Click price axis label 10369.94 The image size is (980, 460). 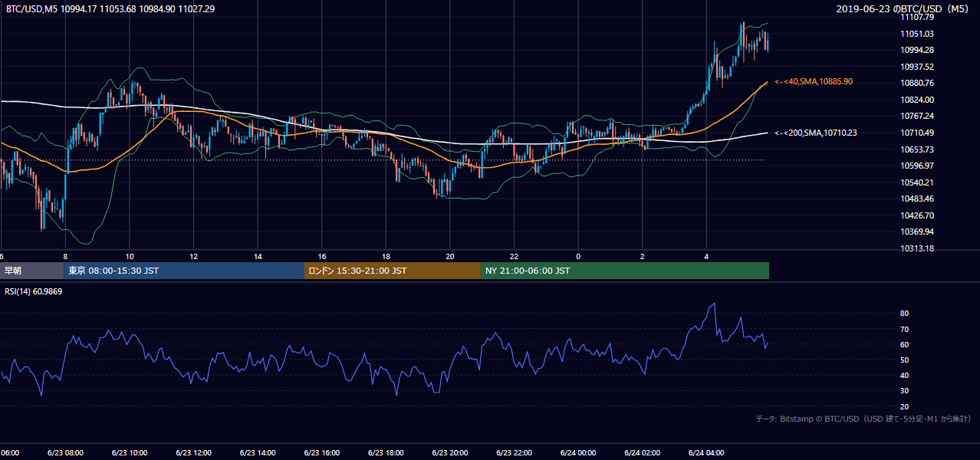click(x=917, y=232)
